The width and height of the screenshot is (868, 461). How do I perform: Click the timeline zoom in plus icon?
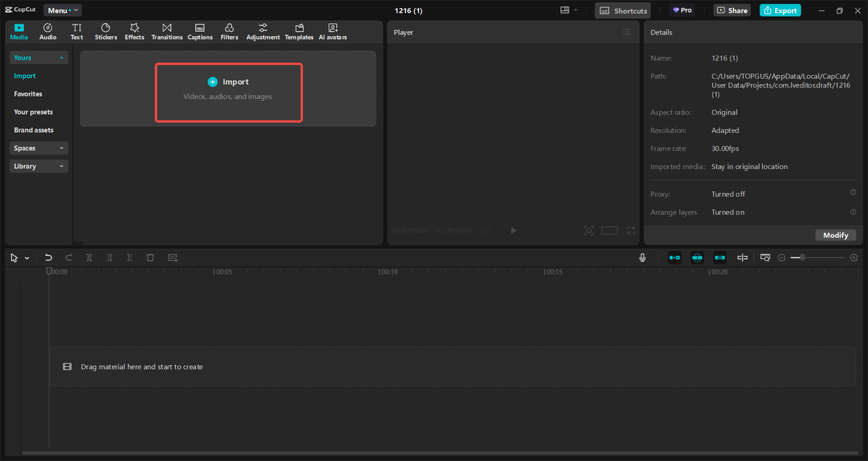point(854,258)
